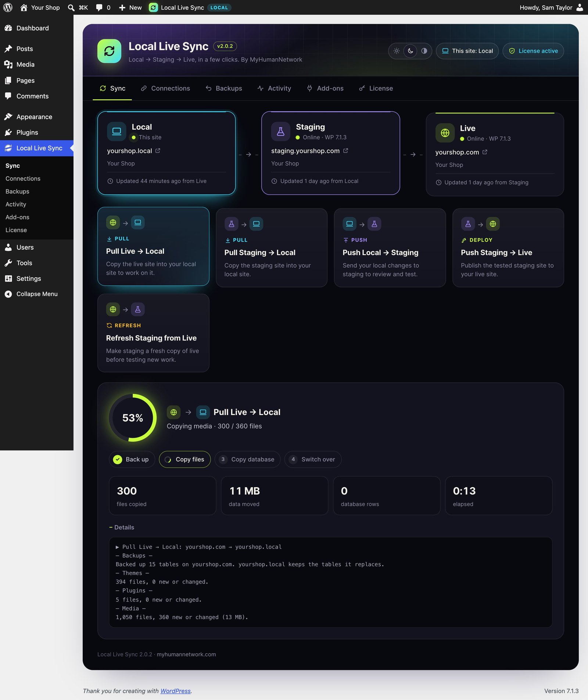Switch to auto contrast theme toggle
Image resolution: width=588 pixels, height=700 pixels.
pos(424,51)
